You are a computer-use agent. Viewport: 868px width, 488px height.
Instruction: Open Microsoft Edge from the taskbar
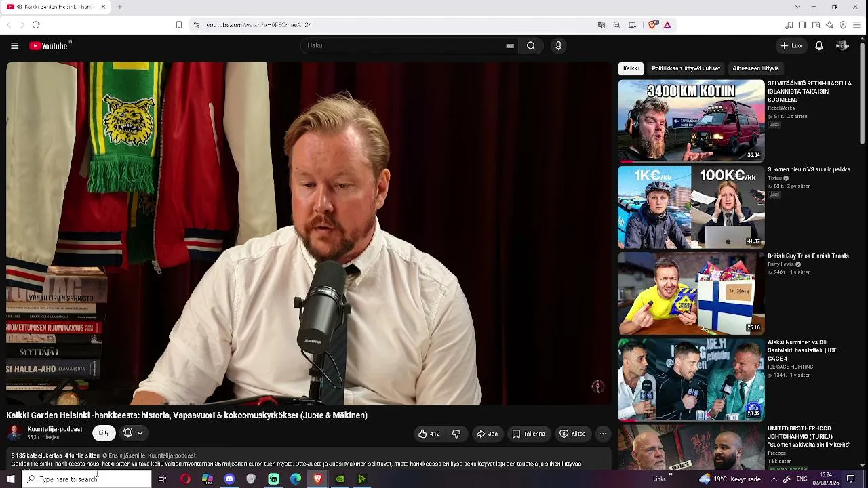pos(296,479)
